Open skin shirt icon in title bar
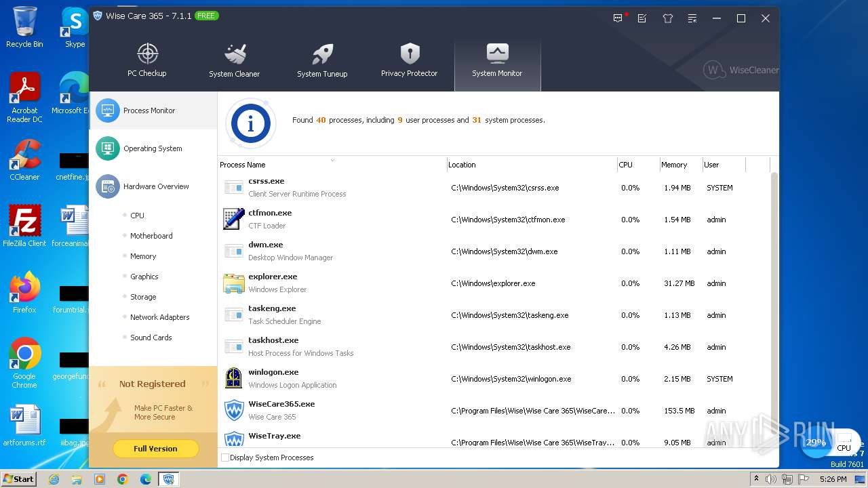This screenshot has width=868, height=488. 667,18
